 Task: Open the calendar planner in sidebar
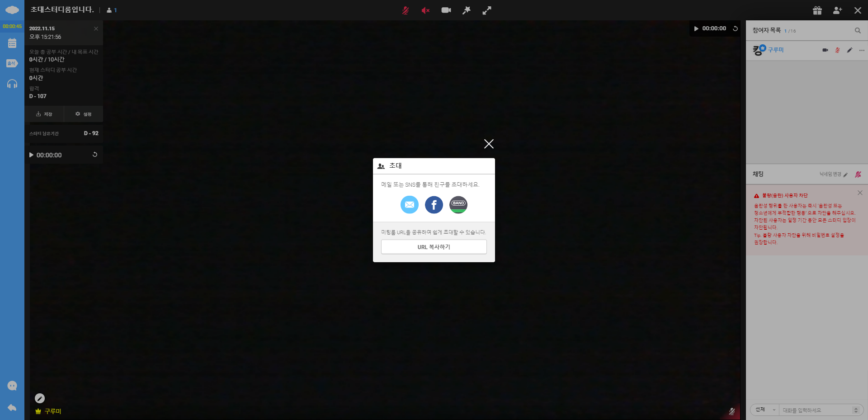pos(12,43)
